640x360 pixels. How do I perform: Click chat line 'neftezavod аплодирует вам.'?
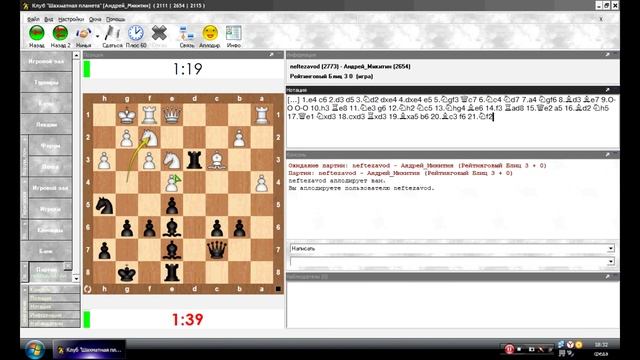coord(337,180)
